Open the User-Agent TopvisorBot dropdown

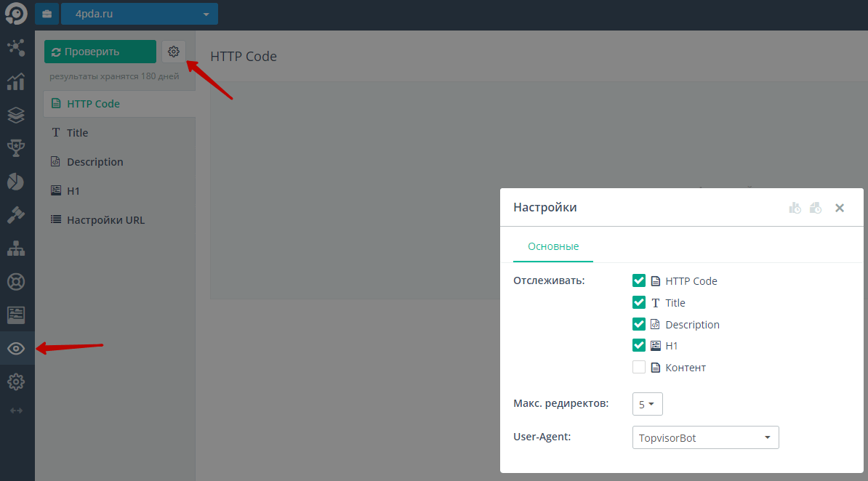(705, 437)
